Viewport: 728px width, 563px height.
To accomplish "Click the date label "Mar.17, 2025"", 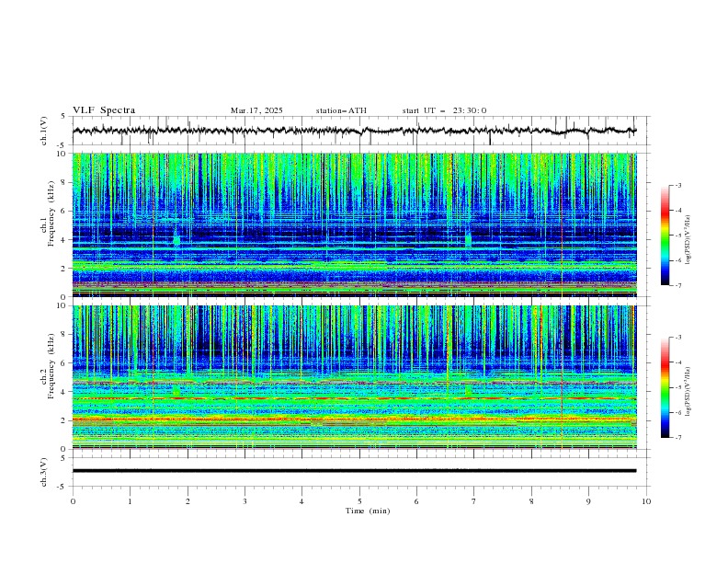I will click(x=256, y=110).
